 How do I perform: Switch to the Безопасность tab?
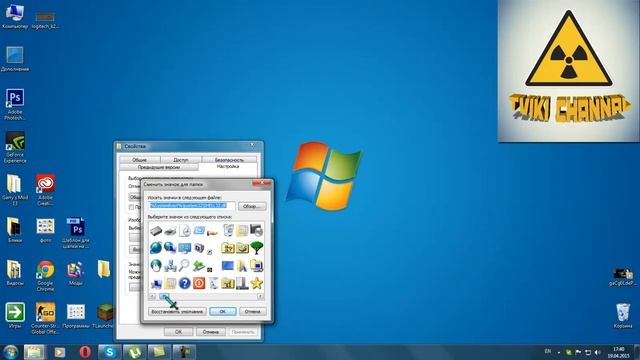[x=229, y=160]
